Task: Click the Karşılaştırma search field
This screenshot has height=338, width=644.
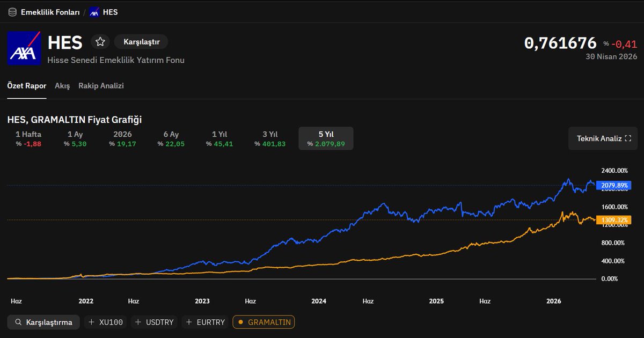Action: 43,322
